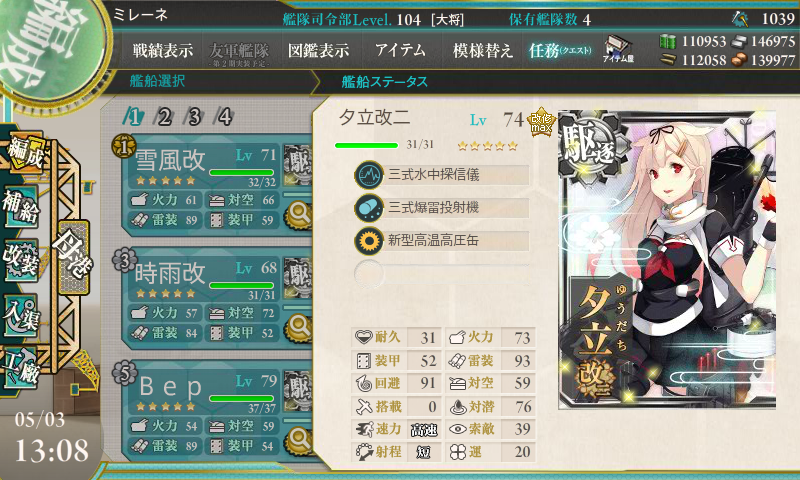The image size is (800, 480).
Task: Click the 母港 home port badge
Action: [73, 257]
